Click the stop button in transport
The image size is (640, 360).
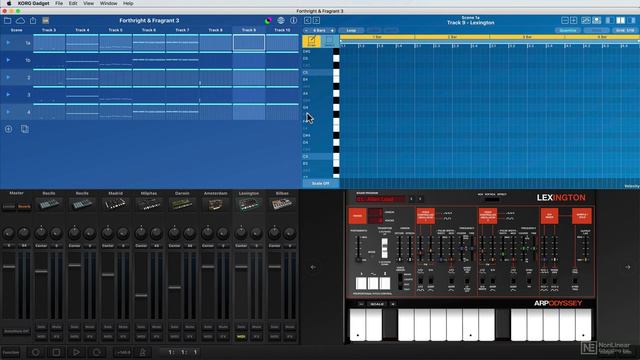coord(56,352)
